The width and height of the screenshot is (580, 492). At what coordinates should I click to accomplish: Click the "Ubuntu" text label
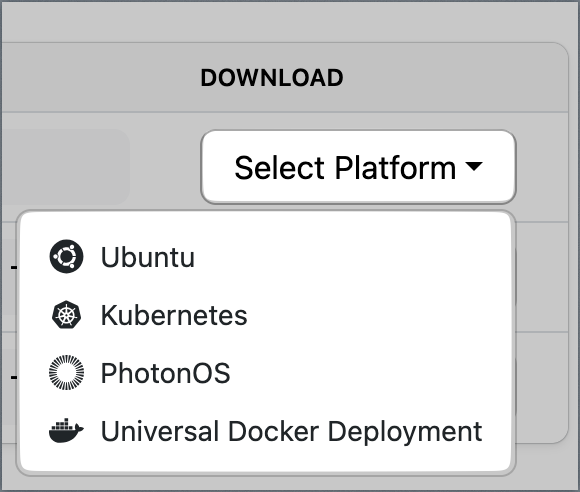pos(148,257)
